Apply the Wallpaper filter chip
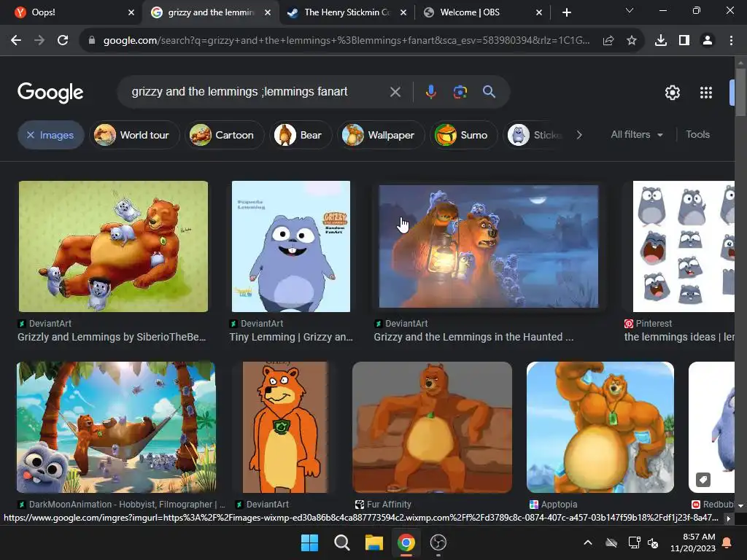The image size is (747, 560). (381, 135)
